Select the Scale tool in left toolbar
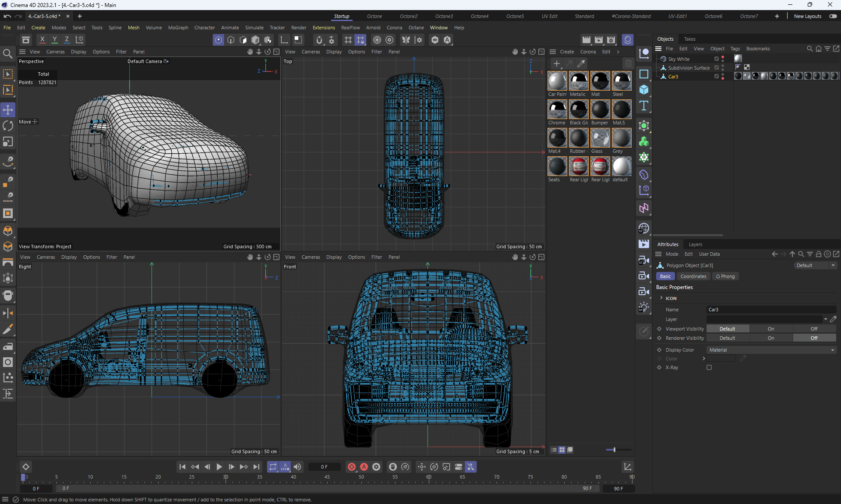This screenshot has width=841, height=504. click(x=8, y=142)
